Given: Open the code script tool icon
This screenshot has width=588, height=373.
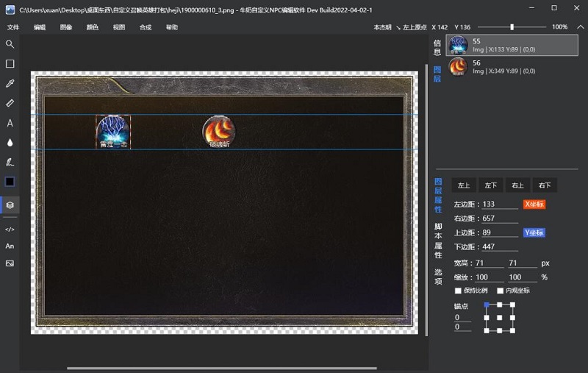Looking at the screenshot, I should 10,230.
